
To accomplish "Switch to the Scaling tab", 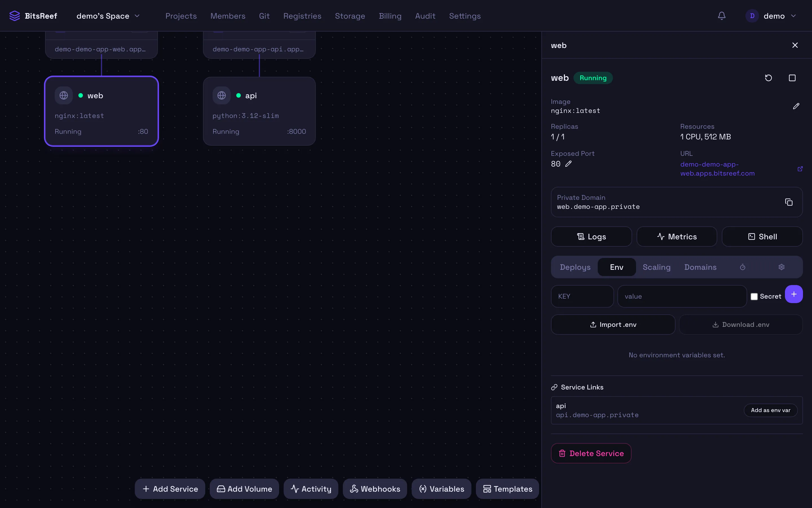I will pyautogui.click(x=657, y=267).
